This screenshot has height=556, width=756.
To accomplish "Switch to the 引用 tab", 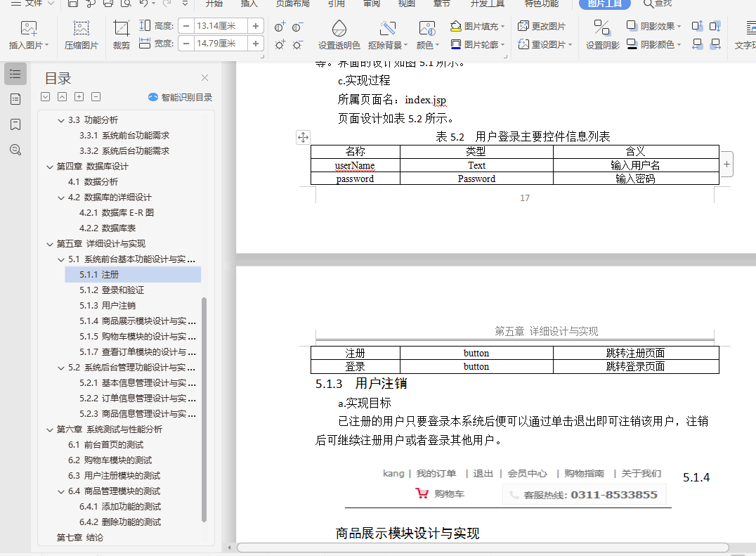I will click(337, 4).
